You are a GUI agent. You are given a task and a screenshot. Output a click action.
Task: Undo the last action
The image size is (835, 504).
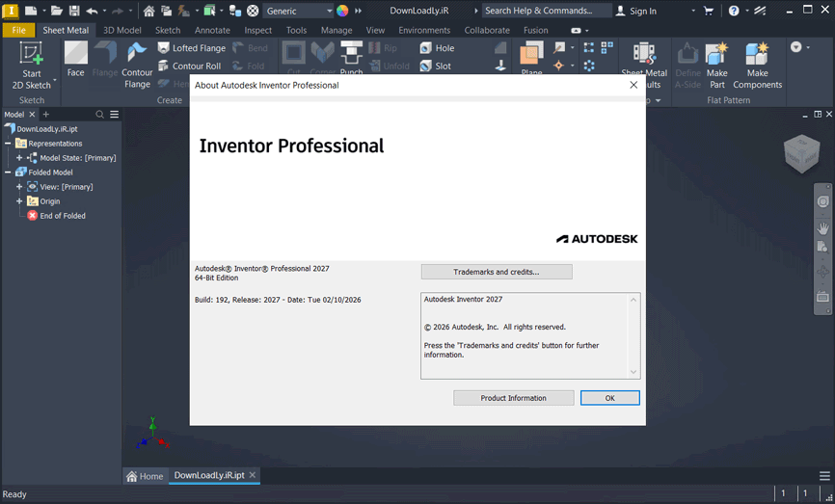92,11
